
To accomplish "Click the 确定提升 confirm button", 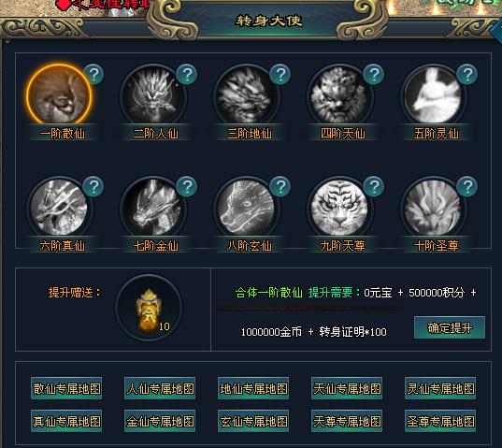I will click(x=450, y=327).
